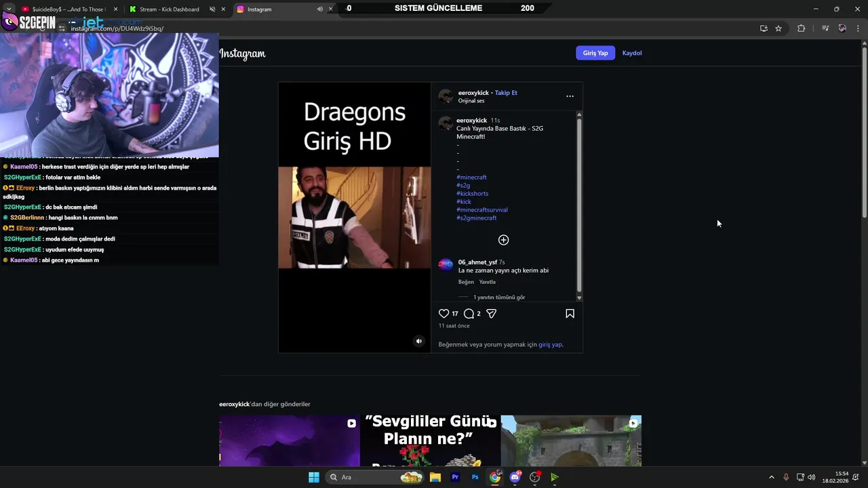Unmute the Kick Dashboard tab audio icon

212,9
